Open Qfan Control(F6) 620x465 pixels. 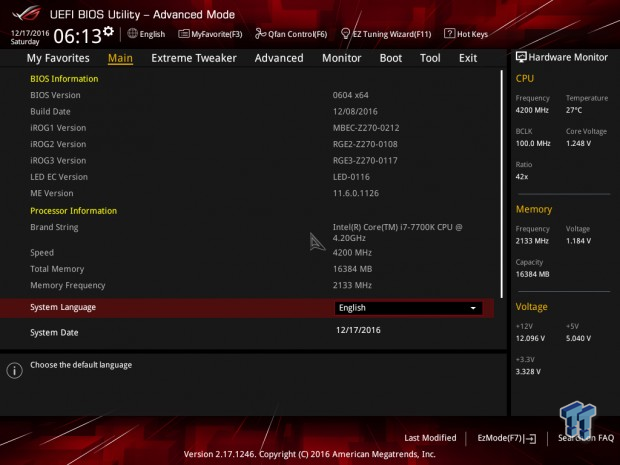(291, 34)
